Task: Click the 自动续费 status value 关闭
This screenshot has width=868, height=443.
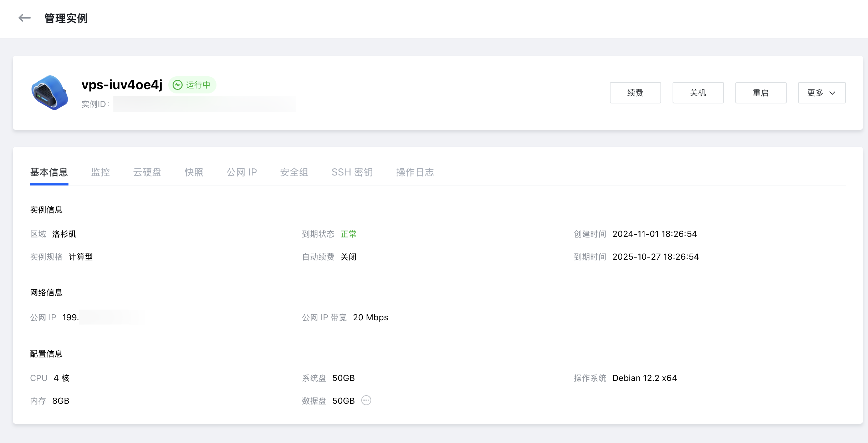Action: pos(348,257)
